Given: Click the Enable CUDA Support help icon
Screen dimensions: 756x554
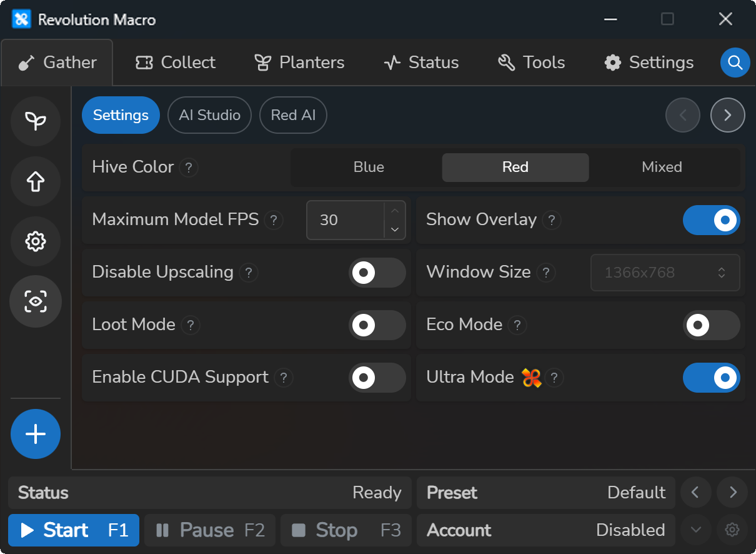Looking at the screenshot, I should pyautogui.click(x=284, y=378).
